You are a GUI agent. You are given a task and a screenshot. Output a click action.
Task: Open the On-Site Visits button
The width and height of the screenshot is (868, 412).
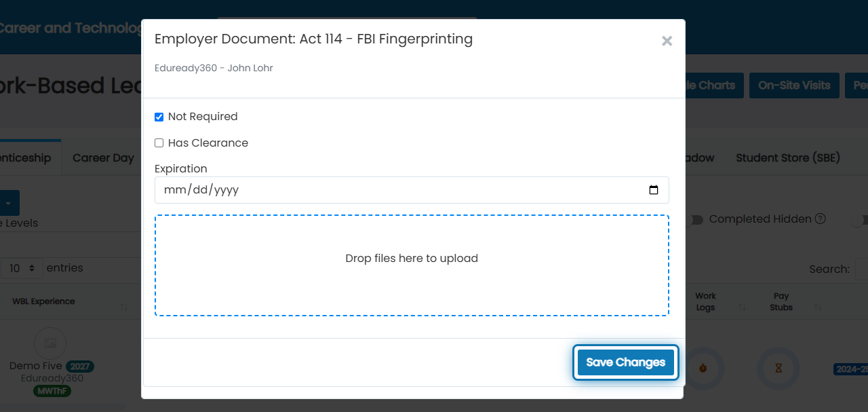click(x=794, y=86)
